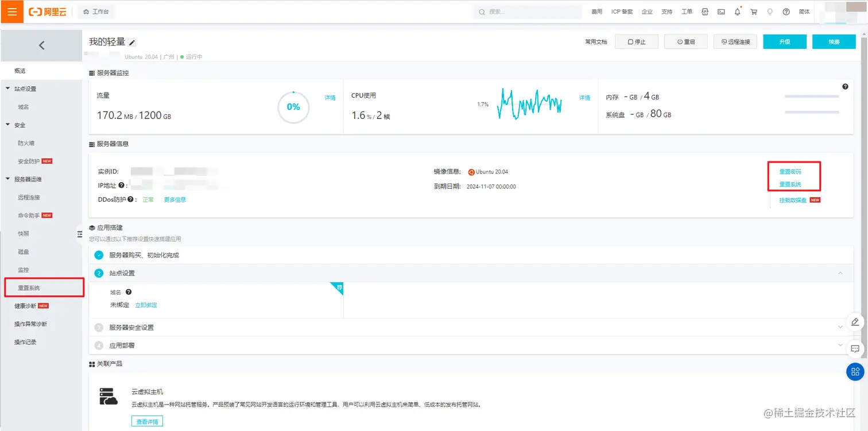Click the 0% traffic usage ring
The image size is (868, 431).
pos(293,107)
